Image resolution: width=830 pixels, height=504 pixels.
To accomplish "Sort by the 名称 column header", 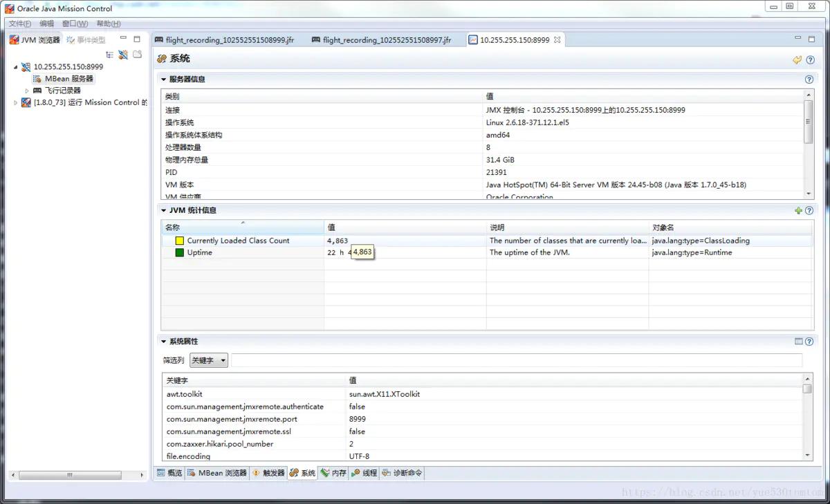I will pos(242,227).
